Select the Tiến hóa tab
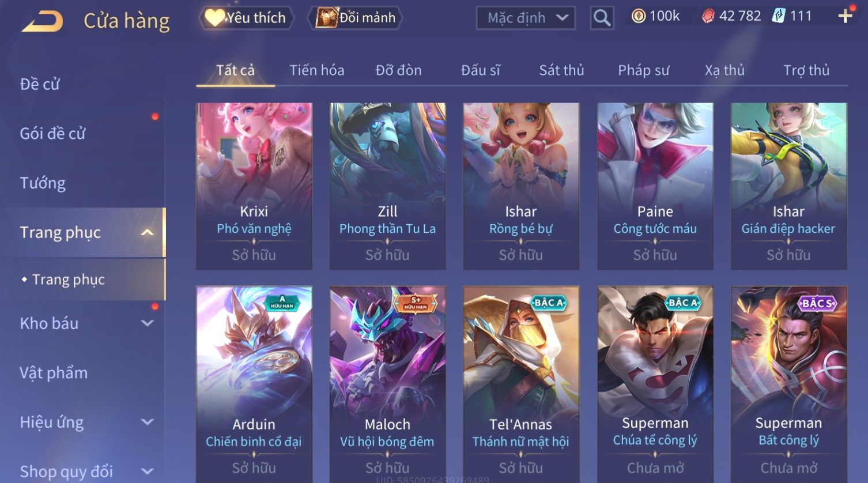The width and height of the screenshot is (868, 483). [316, 70]
